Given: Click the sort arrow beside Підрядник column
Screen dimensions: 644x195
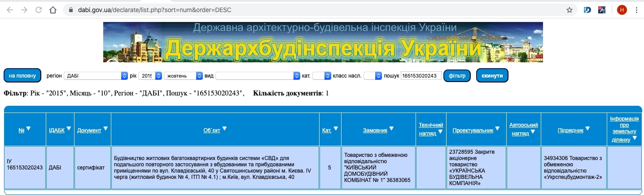Looking at the screenshot, I should (x=587, y=129).
